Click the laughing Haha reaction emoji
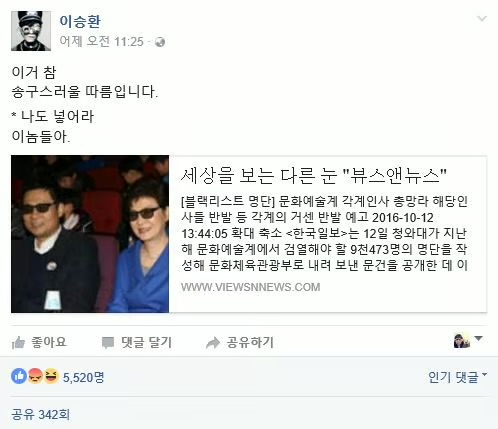 51,377
